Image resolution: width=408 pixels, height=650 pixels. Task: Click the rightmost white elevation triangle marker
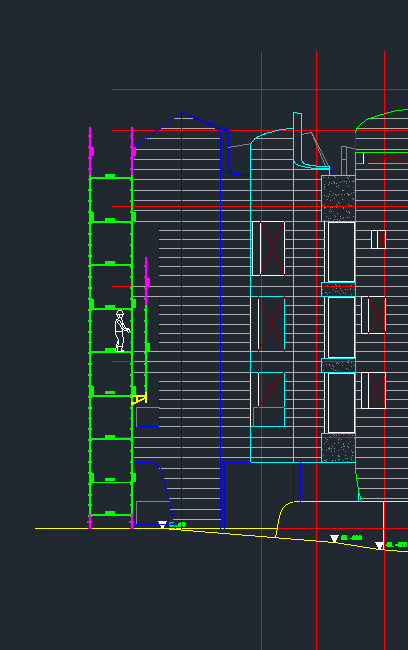coord(379,545)
